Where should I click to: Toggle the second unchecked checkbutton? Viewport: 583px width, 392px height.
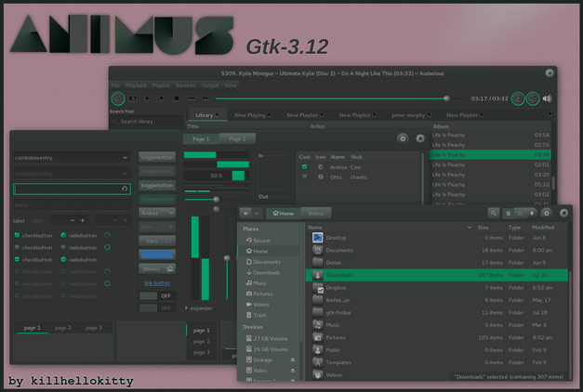click(x=17, y=247)
